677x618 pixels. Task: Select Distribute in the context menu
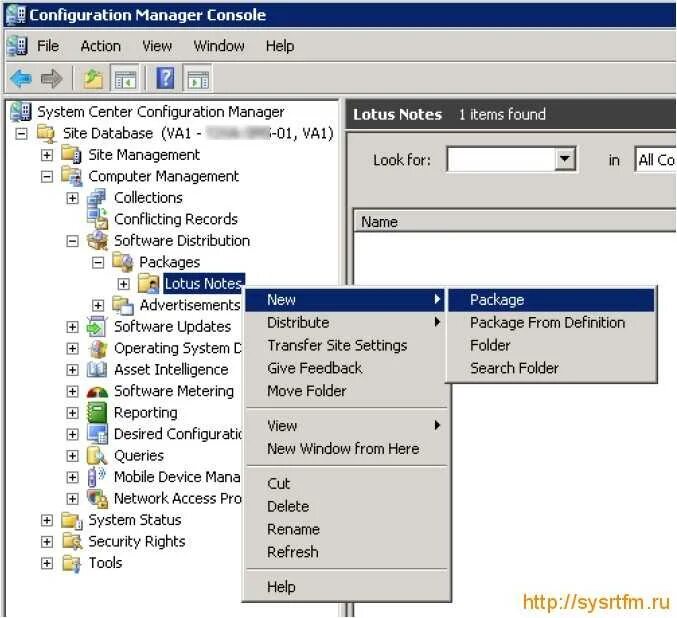point(345,323)
